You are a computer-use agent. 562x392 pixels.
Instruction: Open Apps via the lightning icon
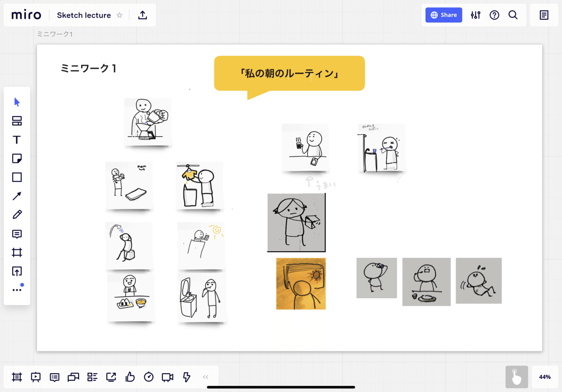coord(185,377)
